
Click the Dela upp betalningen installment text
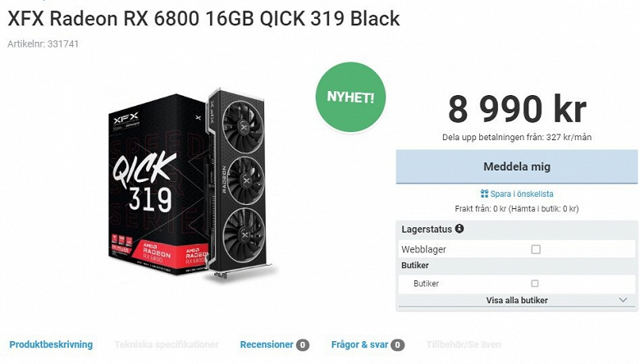(517, 137)
